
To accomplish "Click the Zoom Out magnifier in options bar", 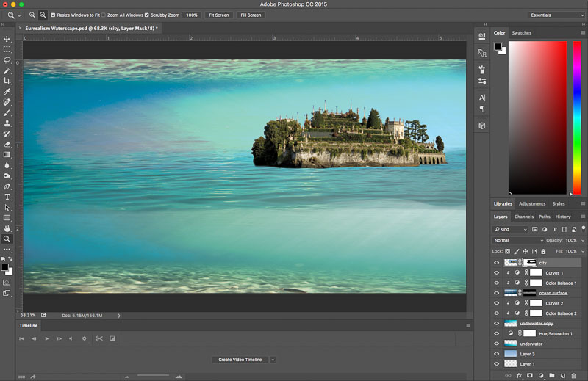I will (43, 15).
